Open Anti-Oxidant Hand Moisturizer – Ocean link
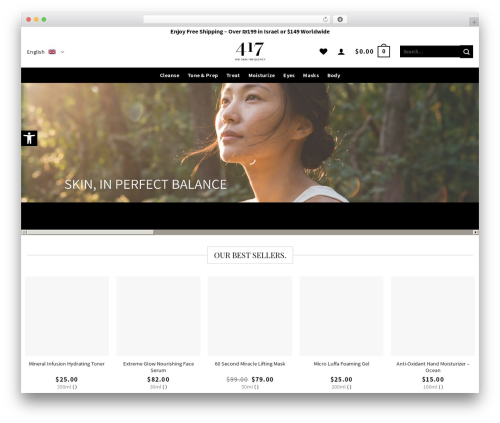The image size is (500, 423). coord(433,367)
